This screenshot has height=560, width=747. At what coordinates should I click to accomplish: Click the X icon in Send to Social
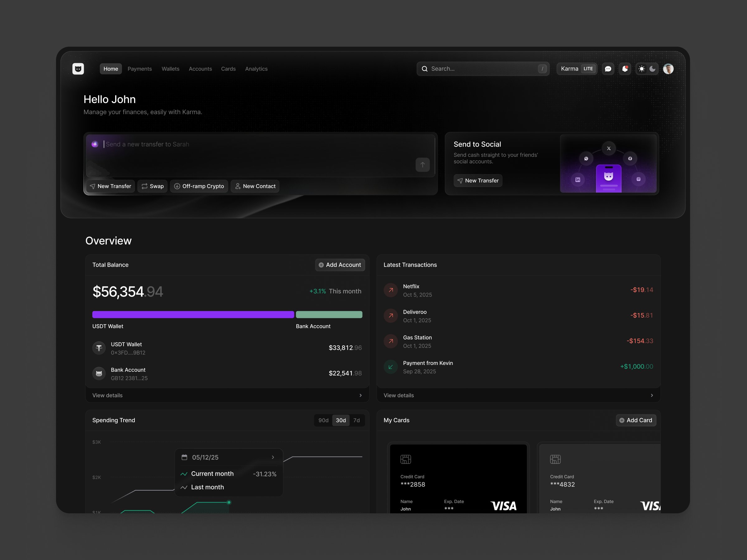click(608, 148)
